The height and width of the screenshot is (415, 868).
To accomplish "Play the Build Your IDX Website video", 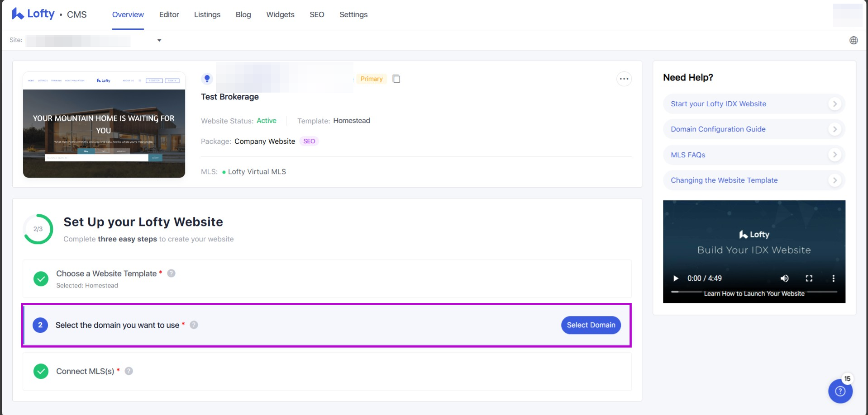I will (x=676, y=278).
